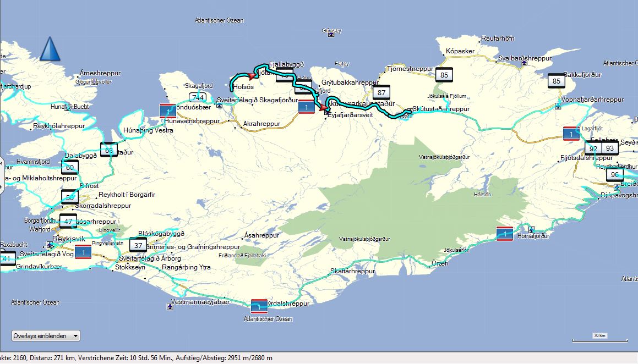Image resolution: width=638 pixels, height=364 pixels.
Task: Click the airport icon at Grímsey
Action: click(330, 35)
